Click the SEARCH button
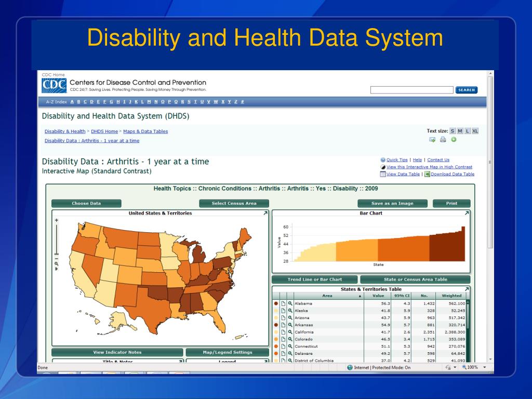 click(x=467, y=90)
